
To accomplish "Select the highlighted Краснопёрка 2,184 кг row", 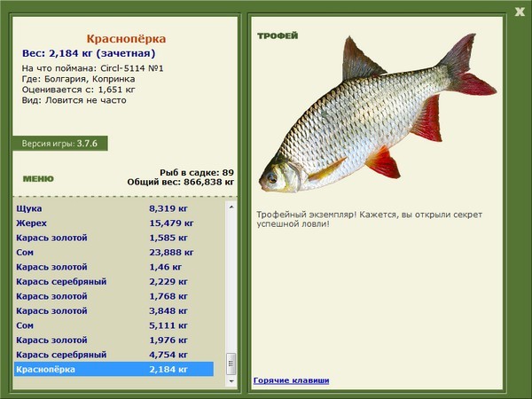I will point(113,369).
